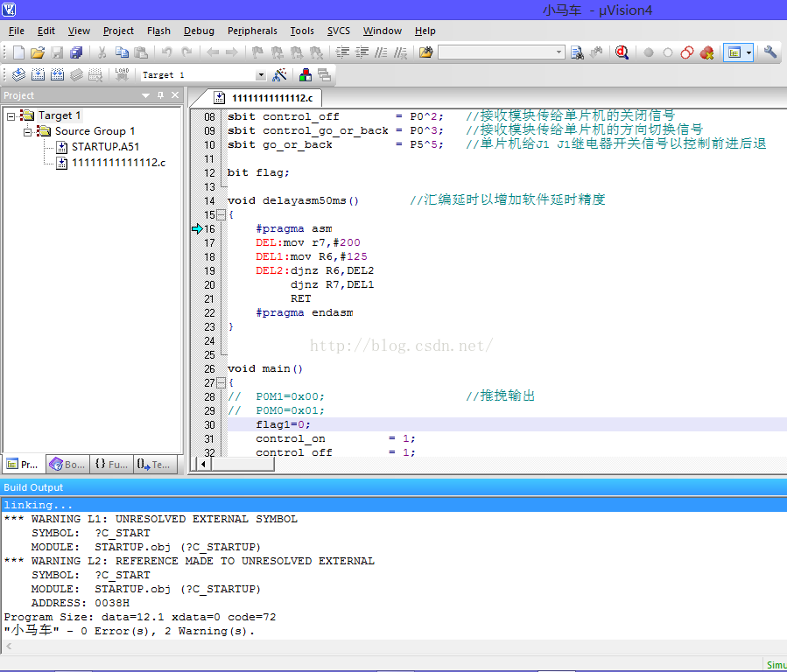
Task: Open Target Options with the wand icon
Action: tap(279, 74)
